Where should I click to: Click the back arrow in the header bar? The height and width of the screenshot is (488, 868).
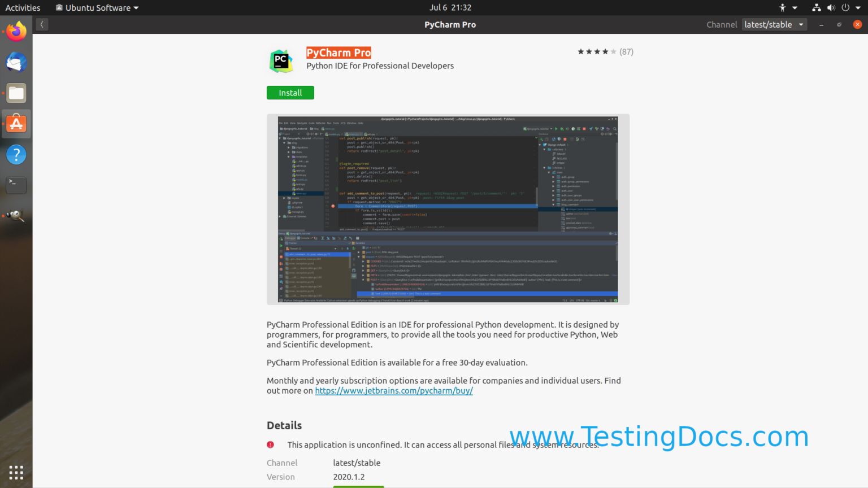[42, 24]
